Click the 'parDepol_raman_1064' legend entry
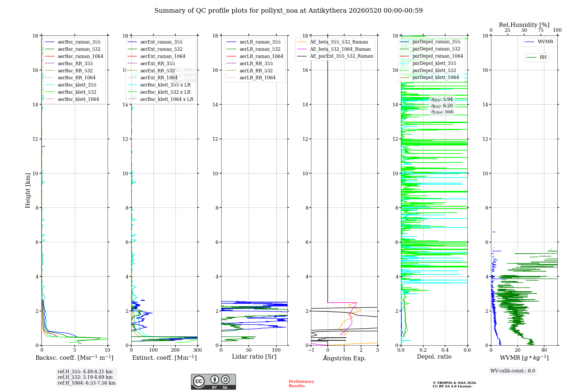Screen dimensions: 577x392 click(431, 56)
